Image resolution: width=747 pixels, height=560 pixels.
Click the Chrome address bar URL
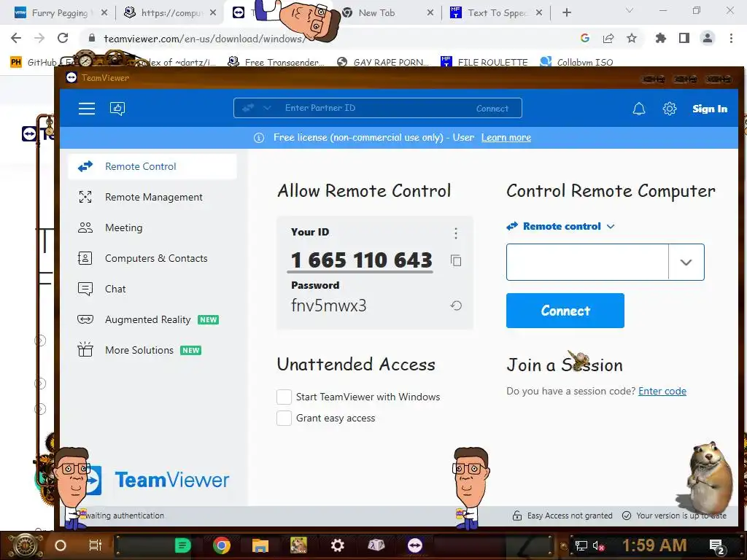205,39
